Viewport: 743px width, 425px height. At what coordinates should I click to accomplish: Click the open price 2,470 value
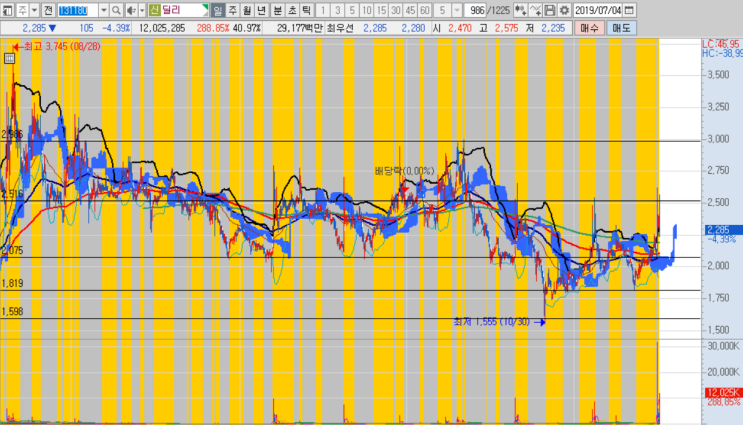point(460,28)
